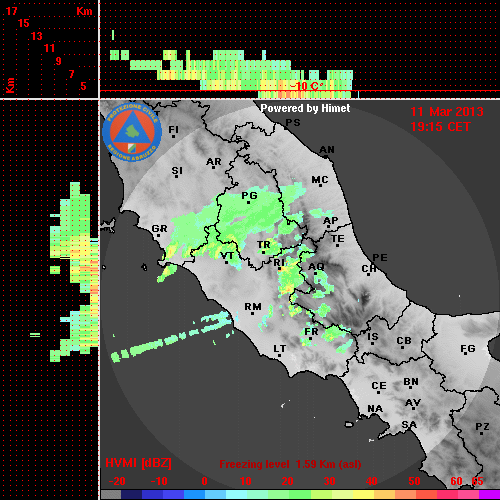Viewport: 500px width, 500px height.
Task: Select the CE city label
Action: [379, 386]
